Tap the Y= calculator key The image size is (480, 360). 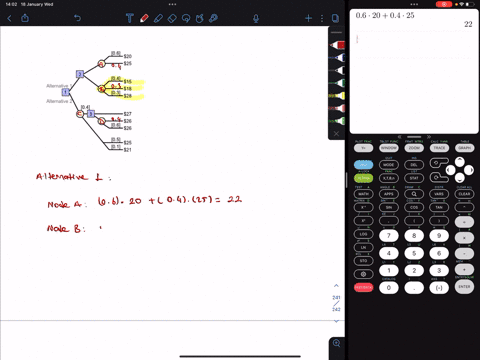[x=363, y=148]
